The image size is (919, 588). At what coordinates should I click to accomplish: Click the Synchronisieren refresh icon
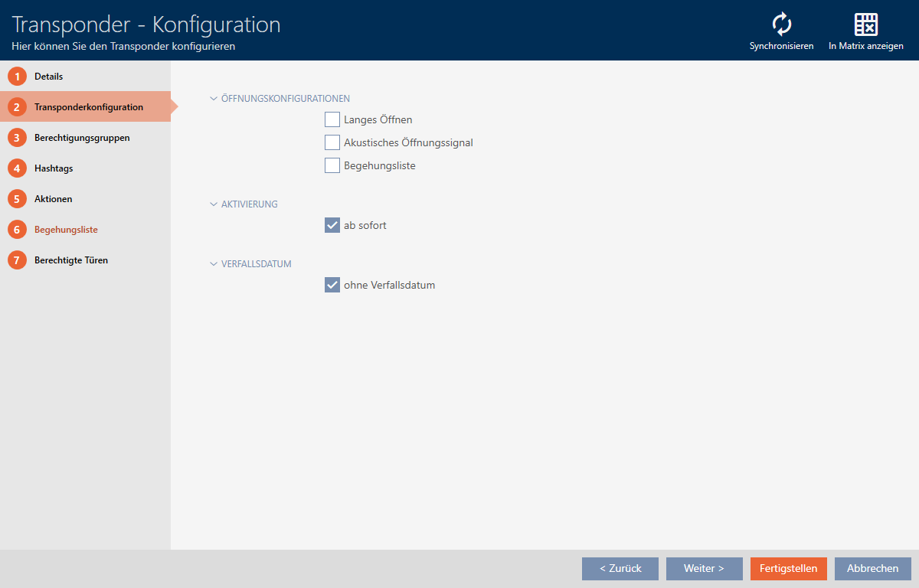point(781,24)
